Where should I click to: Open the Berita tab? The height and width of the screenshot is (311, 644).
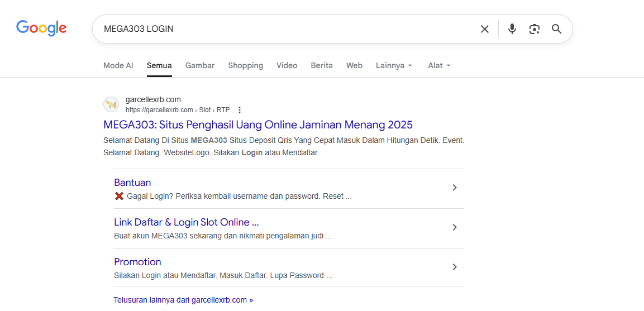(322, 65)
